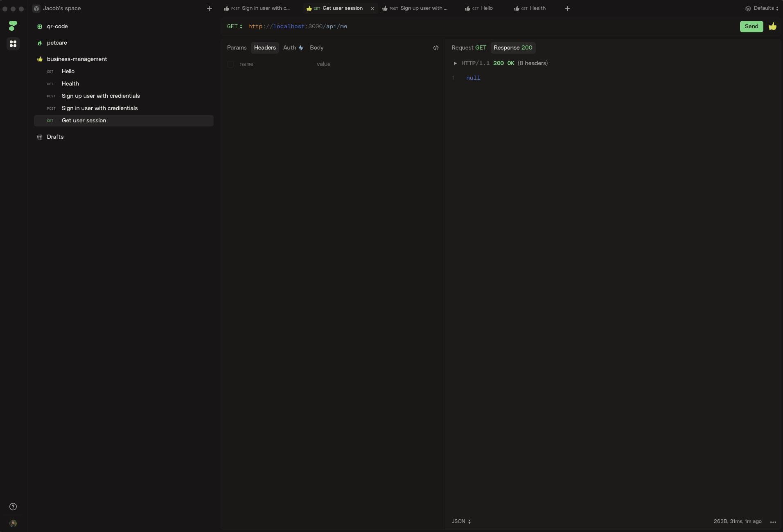Open the GET method dropdown
783x532 pixels.
235,27
